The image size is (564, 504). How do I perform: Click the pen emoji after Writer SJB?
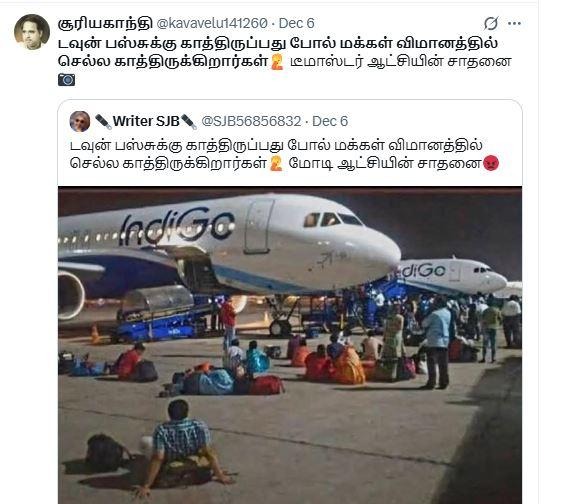point(188,122)
